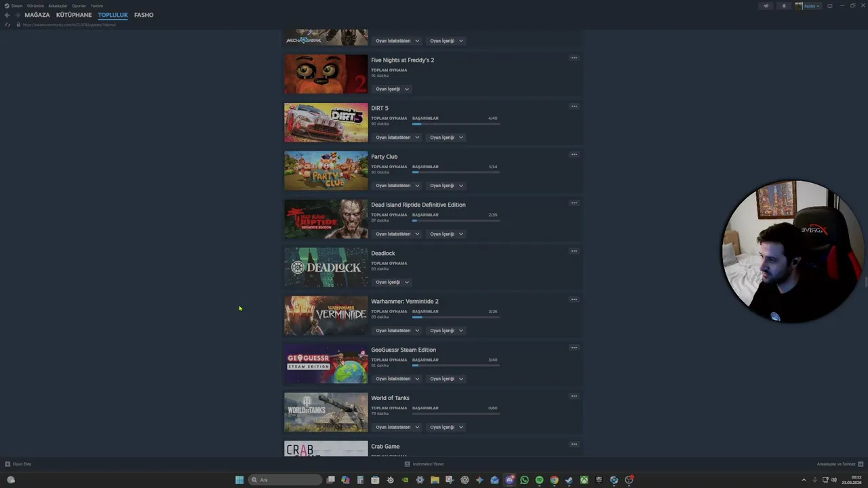The height and width of the screenshot is (488, 868).
Task: Expand Oyun İçeriği dropdown for DIRT 5
Action: pos(446,138)
